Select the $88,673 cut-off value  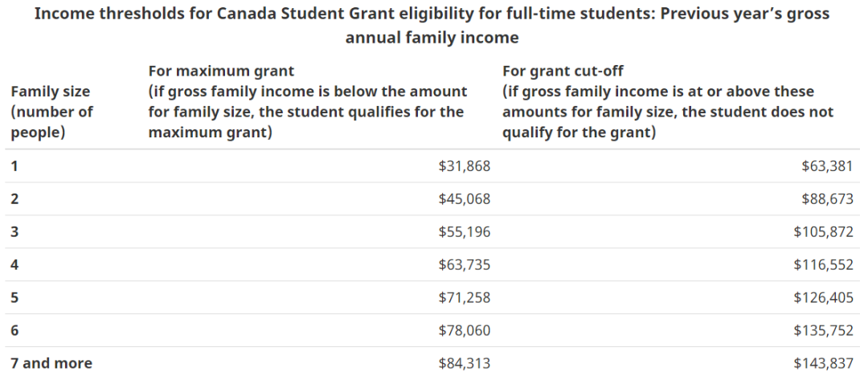[826, 199]
